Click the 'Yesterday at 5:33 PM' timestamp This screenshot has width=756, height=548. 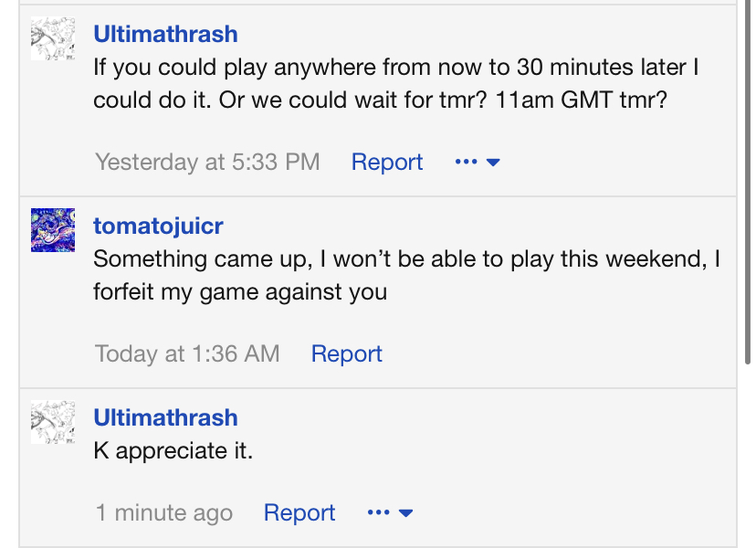pyautogui.click(x=207, y=163)
